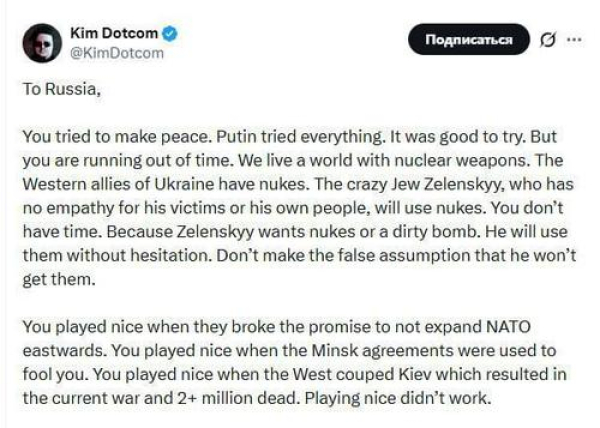Open the three-dot more options menu

coord(573,40)
